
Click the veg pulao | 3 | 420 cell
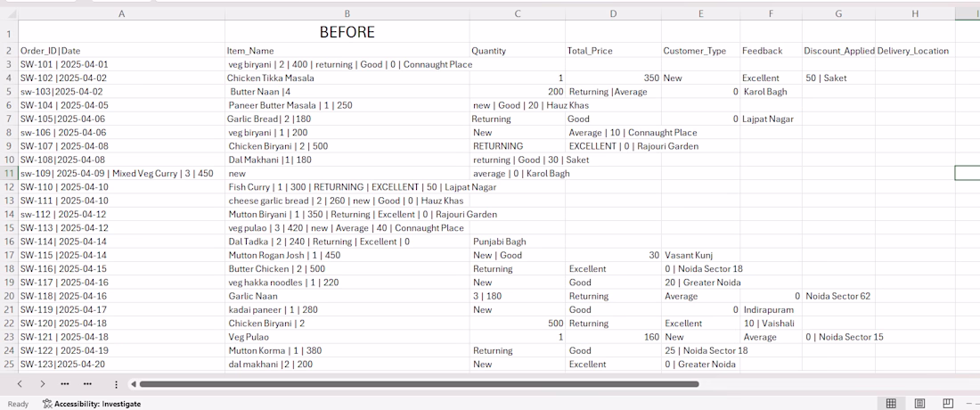click(x=347, y=228)
